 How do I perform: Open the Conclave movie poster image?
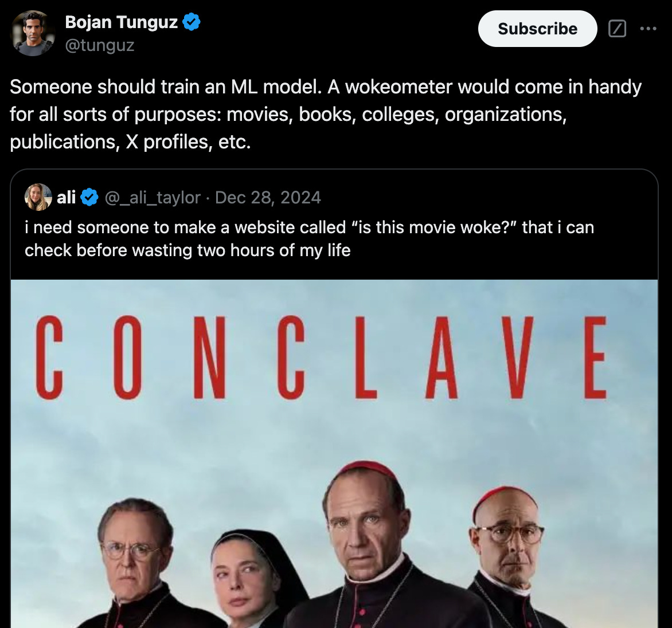tap(334, 454)
